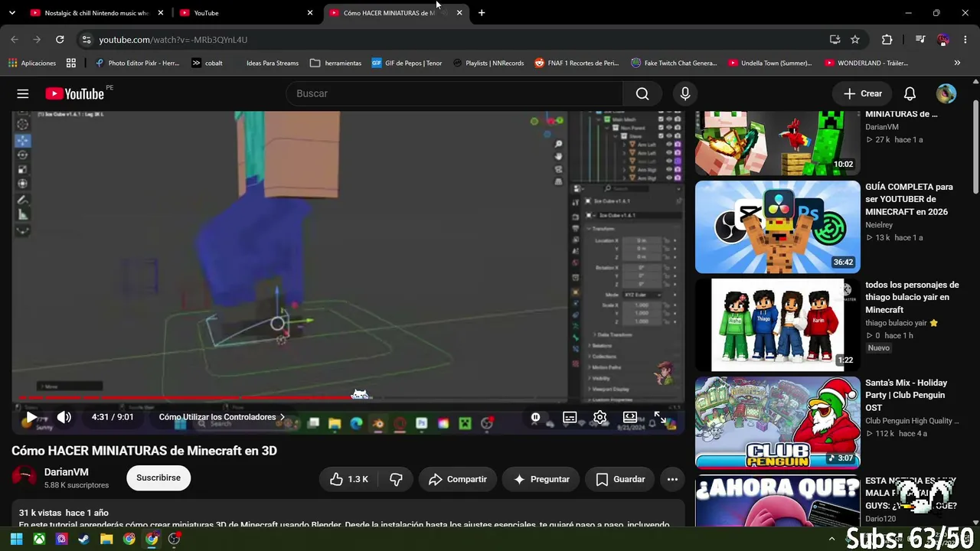Open File Explorer from taskbar

[106, 539]
